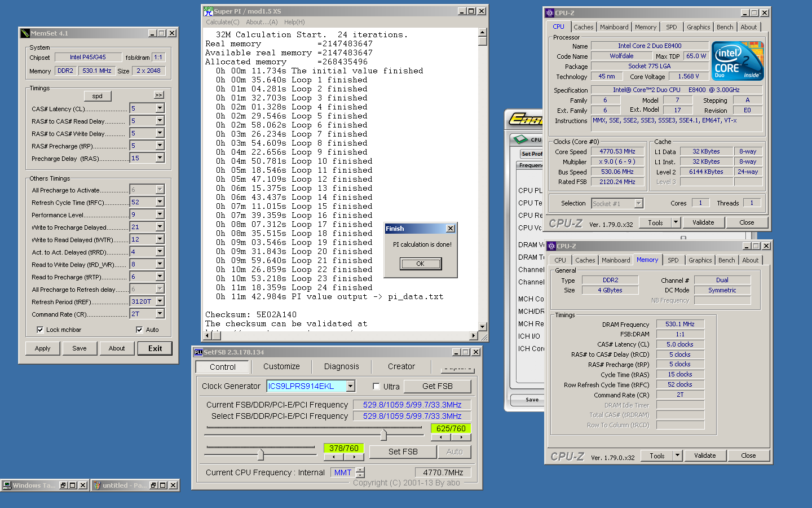812x508 pixels.
Task: Click the green CPU chip icon in EasyTune
Action: [519, 139]
